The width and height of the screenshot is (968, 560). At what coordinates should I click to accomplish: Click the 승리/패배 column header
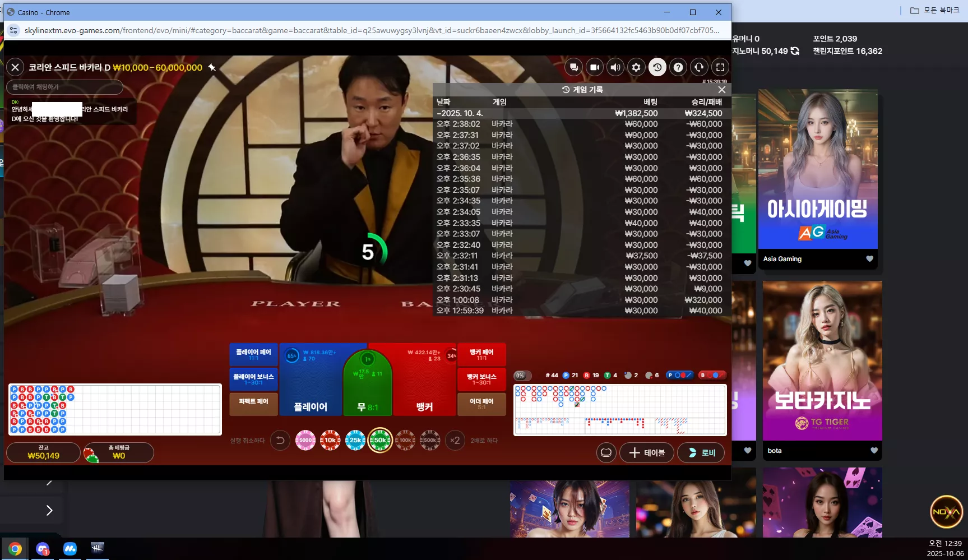tap(706, 102)
